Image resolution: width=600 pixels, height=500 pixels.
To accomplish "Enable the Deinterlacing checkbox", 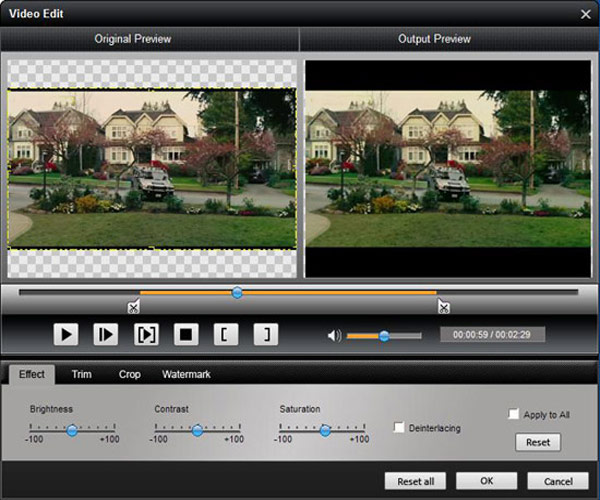I will click(400, 428).
